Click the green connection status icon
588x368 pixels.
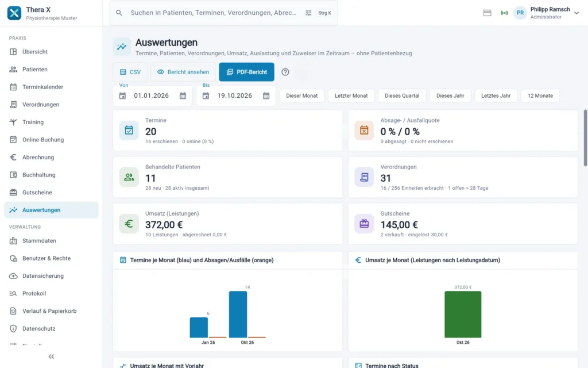(504, 13)
